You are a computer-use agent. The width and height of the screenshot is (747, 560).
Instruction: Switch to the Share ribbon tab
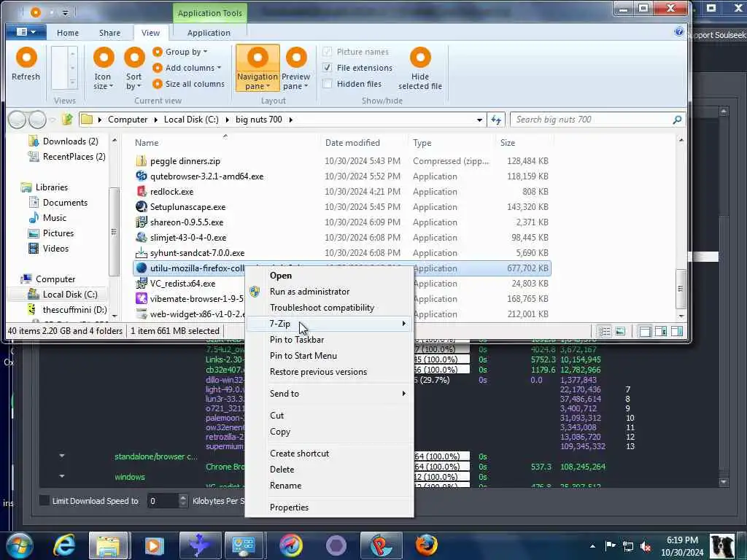click(x=109, y=33)
